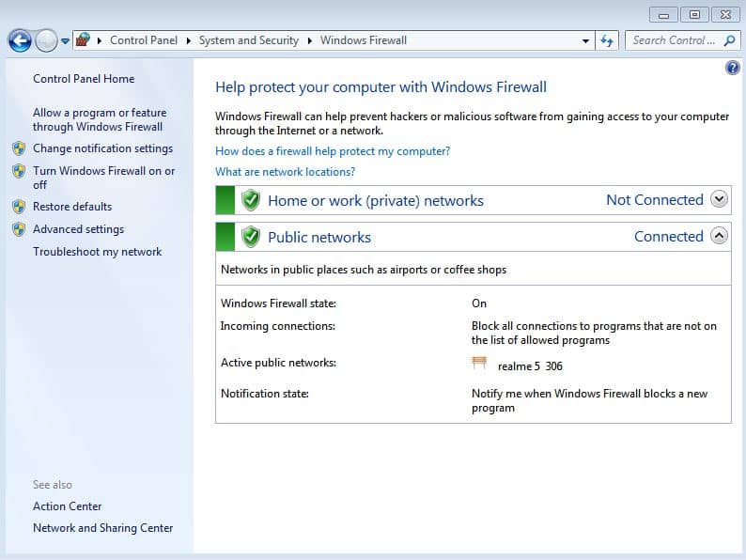Maximize the Windows Firewall window

(694, 15)
